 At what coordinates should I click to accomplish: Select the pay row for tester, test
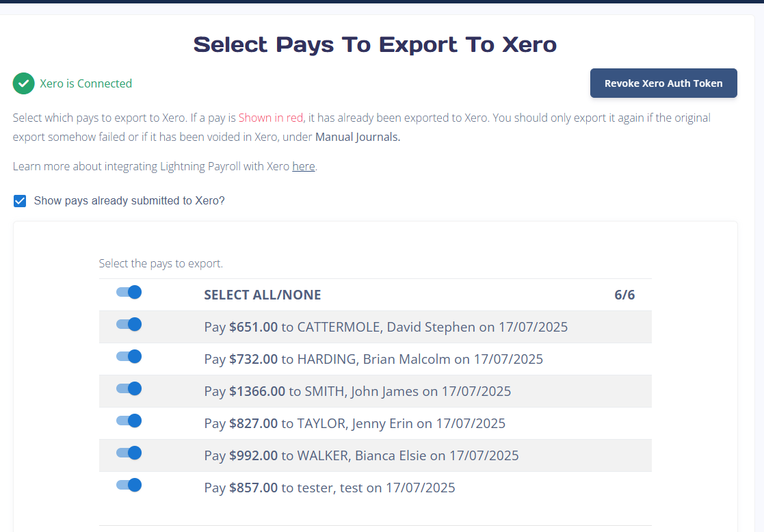click(x=330, y=488)
